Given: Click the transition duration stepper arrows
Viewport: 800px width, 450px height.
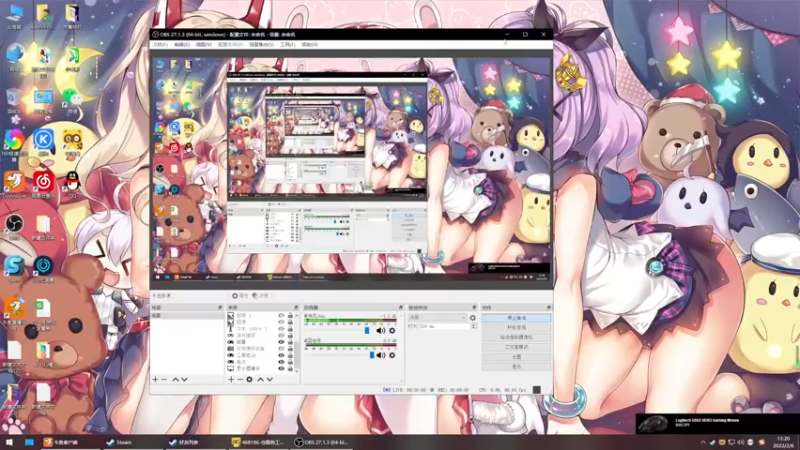Looking at the screenshot, I should 474,326.
